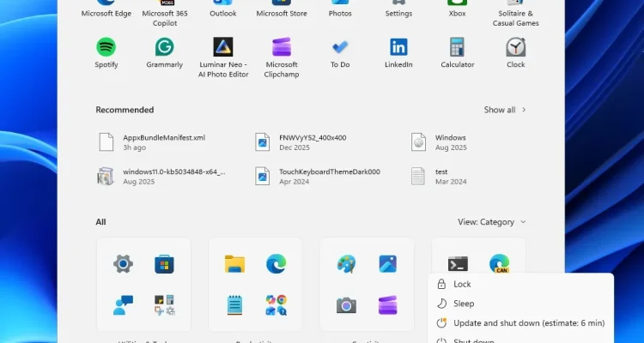Open the Edge icon beside File Explorer
Image resolution: width=644 pixels, height=343 pixels.
click(276, 264)
